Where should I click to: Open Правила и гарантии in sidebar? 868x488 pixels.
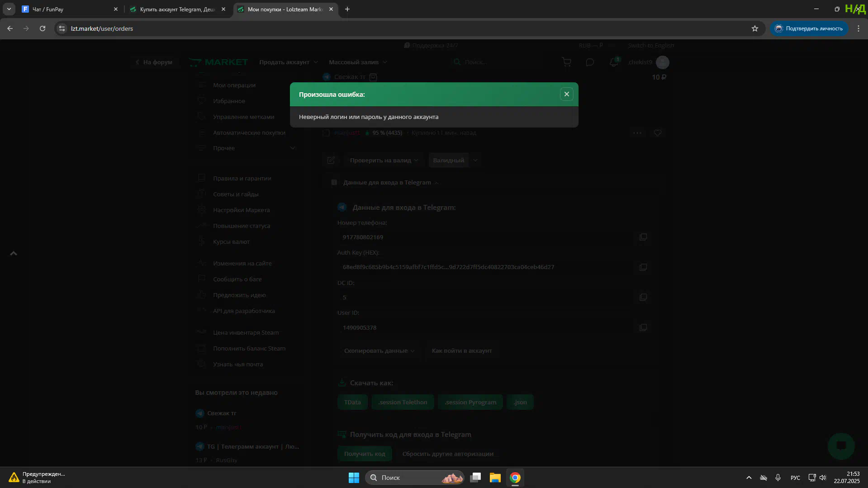242,178
